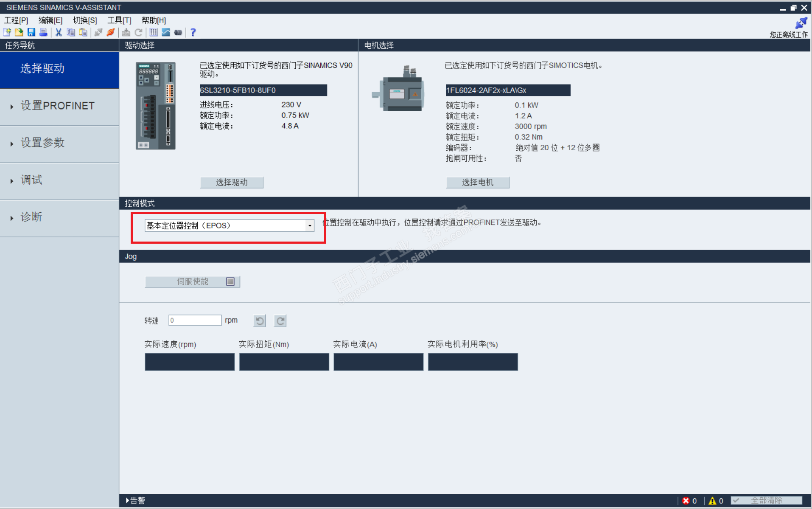Screen dimensions: 812x509
Task: Select the 选择驱动 navigation task
Action: 59,70
